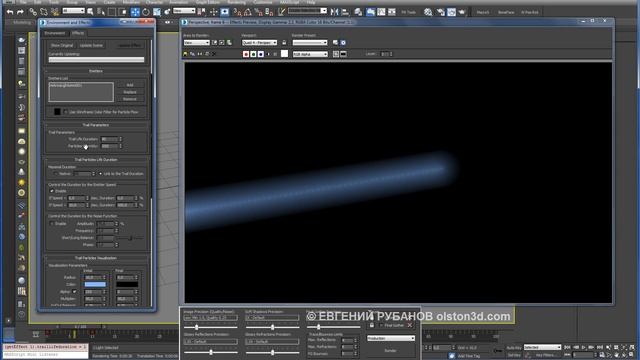The width and height of the screenshot is (640, 360).
Task: Activate Select and Move tool
Action: [x=135, y=12]
